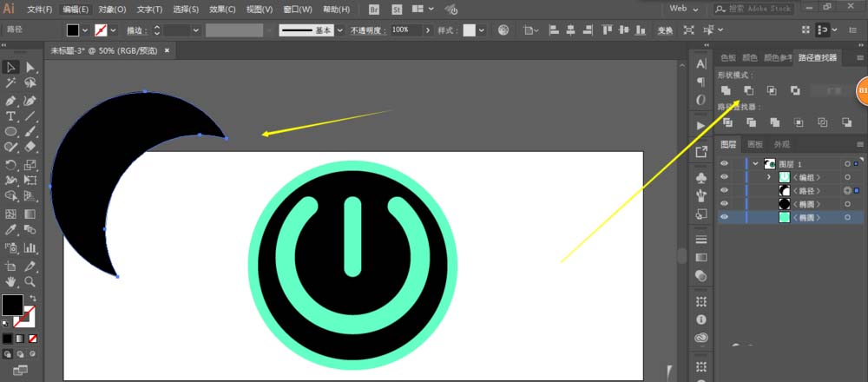
Task: Open the 效果(C) menu
Action: coord(222,10)
